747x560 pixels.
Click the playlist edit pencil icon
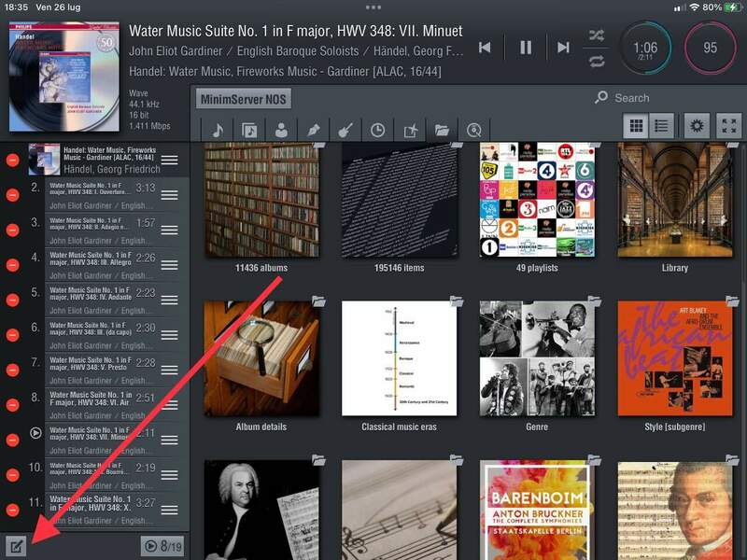16,546
